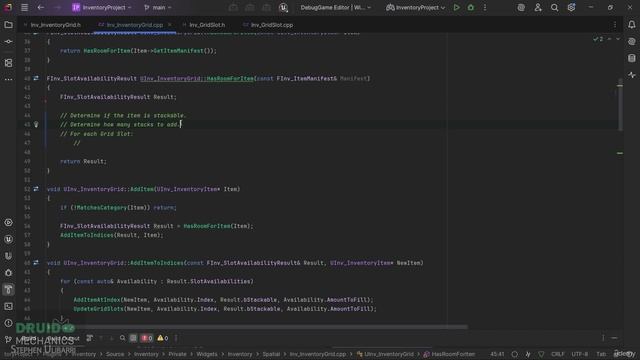Show more tool windows ellipsis
This screenshot has height=360, width=640.
(8, 80)
